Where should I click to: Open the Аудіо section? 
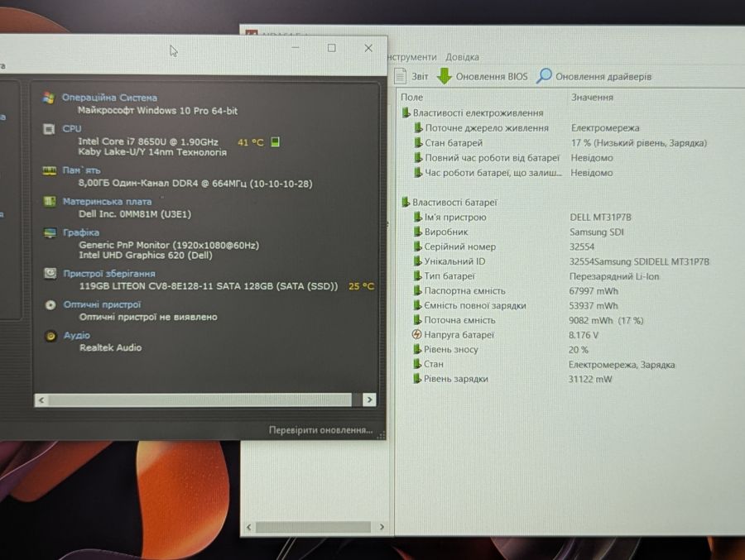click(x=76, y=335)
